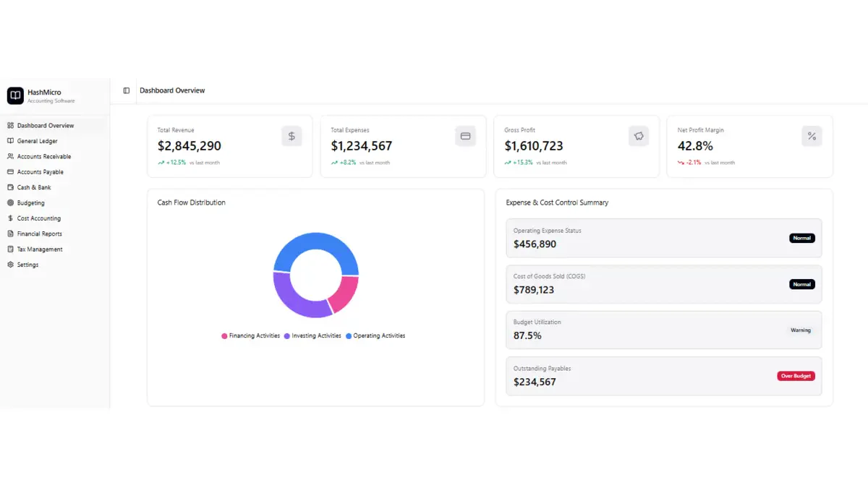
Task: Toggle the sidebar panel icon
Action: point(127,90)
